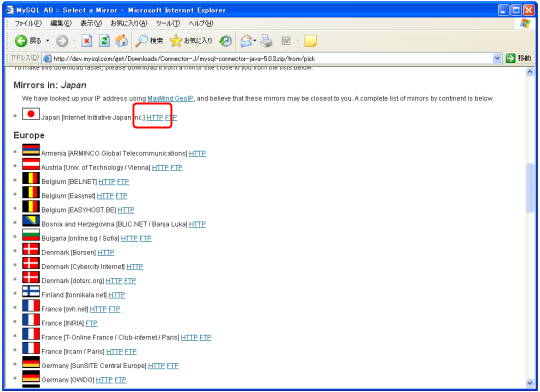Click the Bosnia and Herzegovina flag icon
The height and width of the screenshot is (392, 540).
point(31,220)
